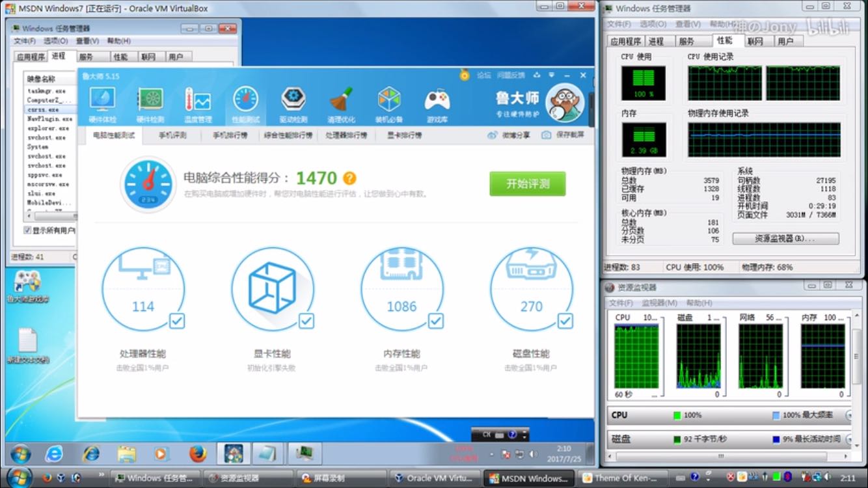Expand the CPU section in Resource Monitor
868x488 pixels.
(848, 414)
